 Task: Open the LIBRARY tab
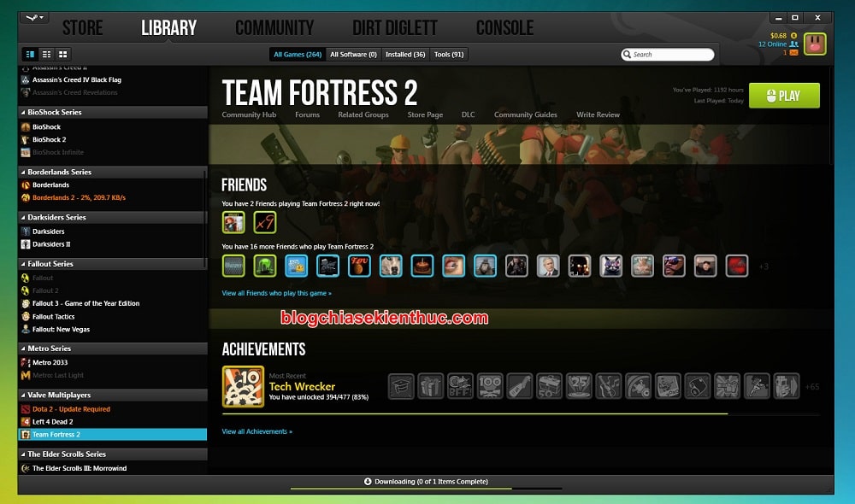click(169, 28)
